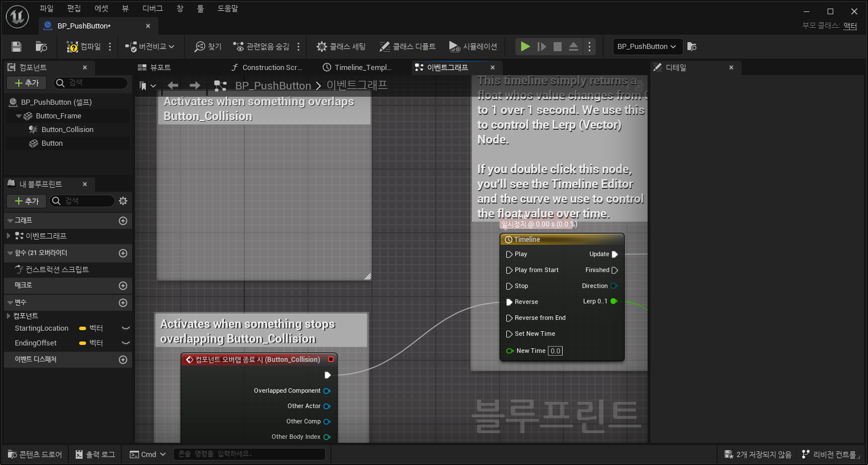Click the New Time value field
Viewport: 868px width, 465px height.
[x=555, y=351]
